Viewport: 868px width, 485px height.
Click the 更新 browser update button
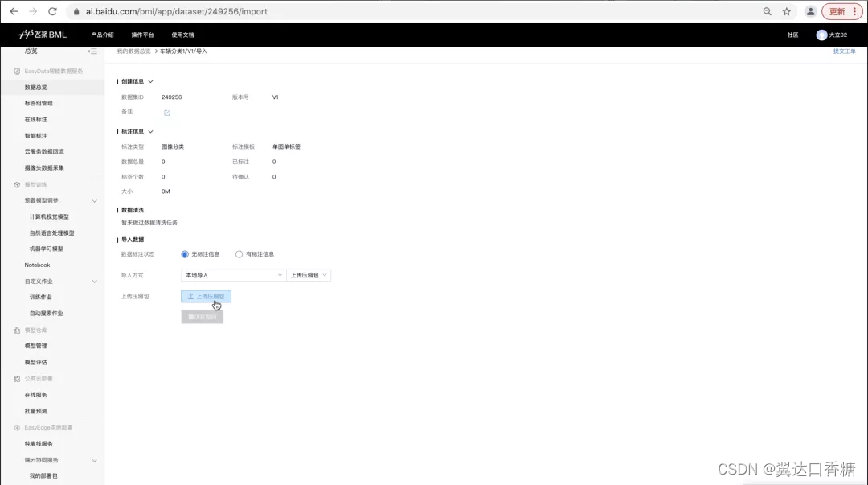click(837, 11)
